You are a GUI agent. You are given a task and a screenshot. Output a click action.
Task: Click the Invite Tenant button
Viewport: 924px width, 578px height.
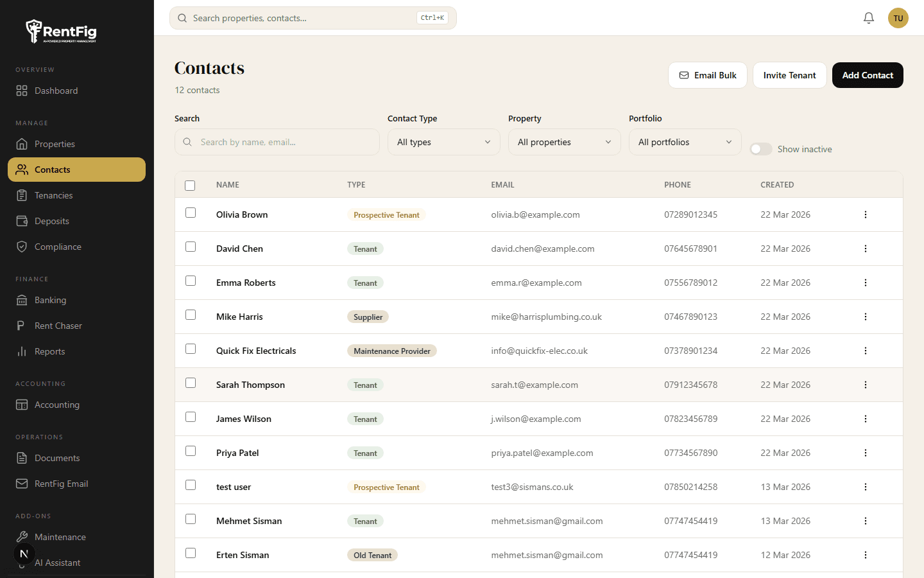[789, 75]
